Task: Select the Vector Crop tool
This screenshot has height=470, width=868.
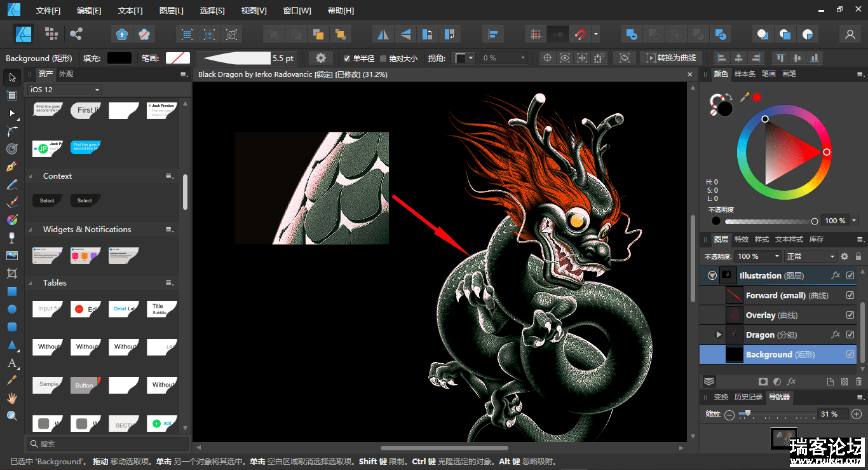Action: pyautogui.click(x=12, y=273)
